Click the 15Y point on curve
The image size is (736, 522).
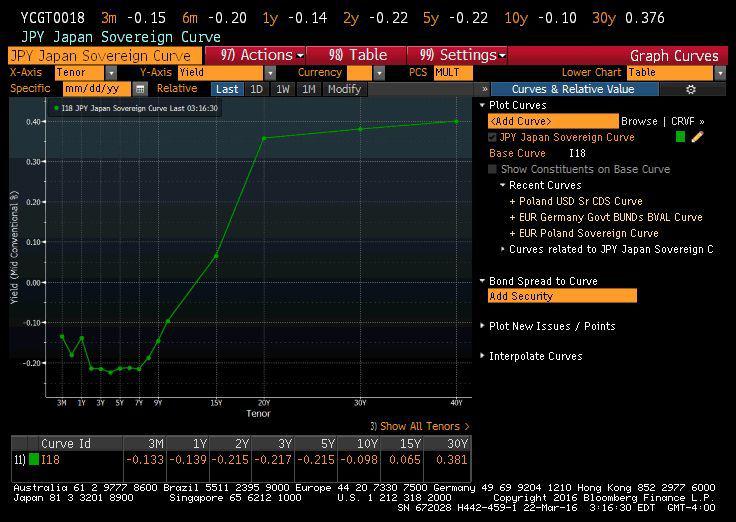point(216,256)
